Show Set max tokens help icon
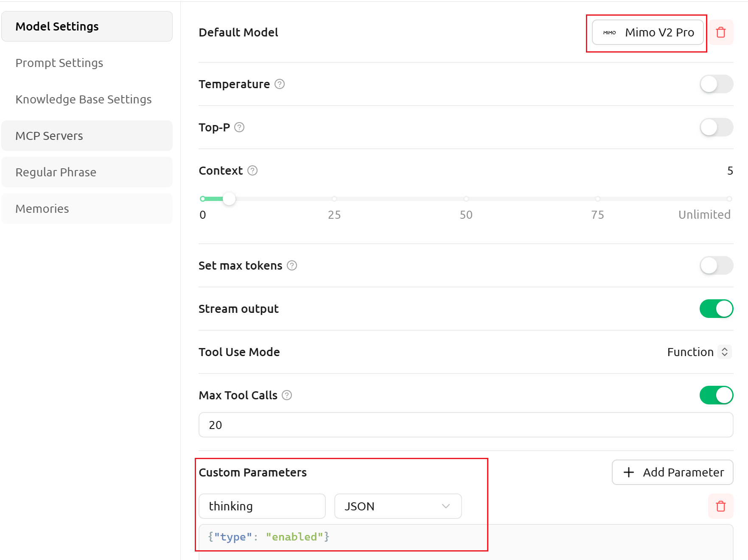This screenshot has height=560, width=748. pos(292,265)
